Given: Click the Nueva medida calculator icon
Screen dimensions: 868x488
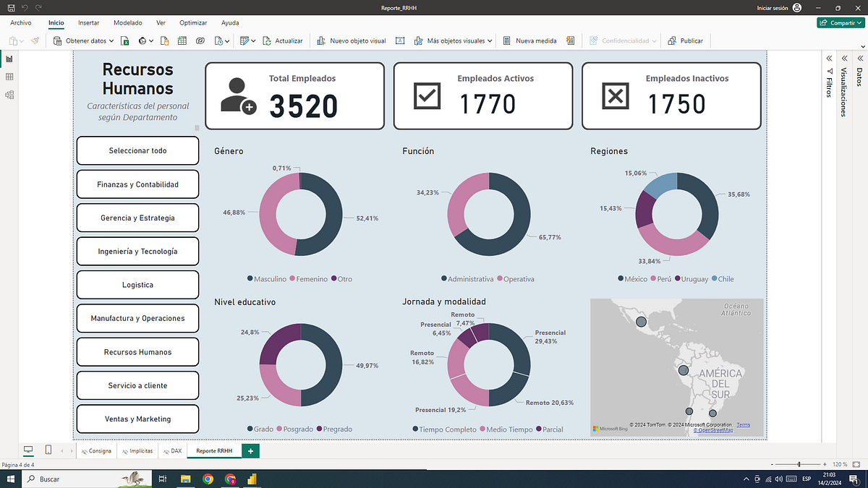Looking at the screenshot, I should (507, 41).
